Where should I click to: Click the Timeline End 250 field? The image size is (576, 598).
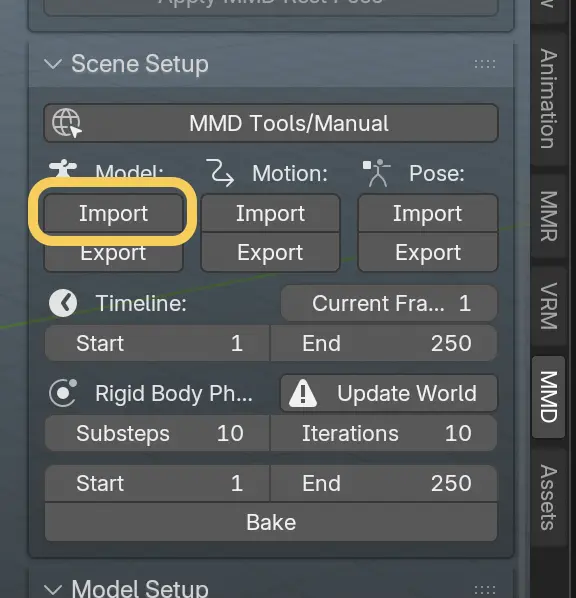pos(384,343)
